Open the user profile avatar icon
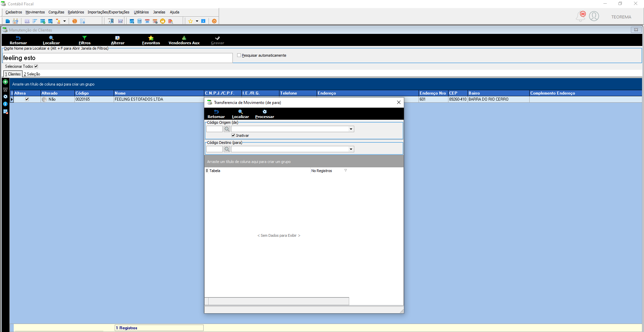This screenshot has height=332, width=644. click(594, 16)
